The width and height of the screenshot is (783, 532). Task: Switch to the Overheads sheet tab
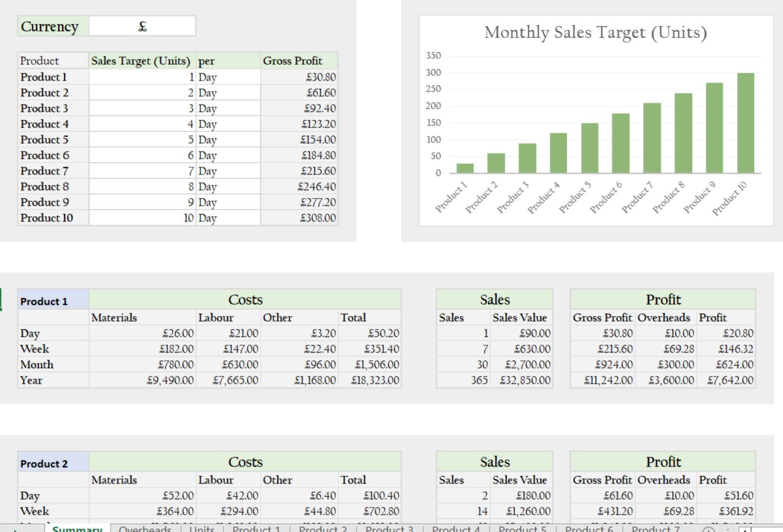click(145, 529)
